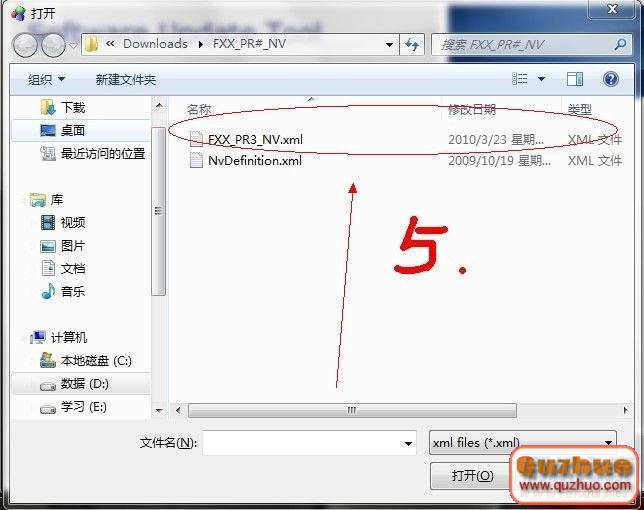Click the horizontal scrollbar right arrow
644x510 pixels.
626,410
